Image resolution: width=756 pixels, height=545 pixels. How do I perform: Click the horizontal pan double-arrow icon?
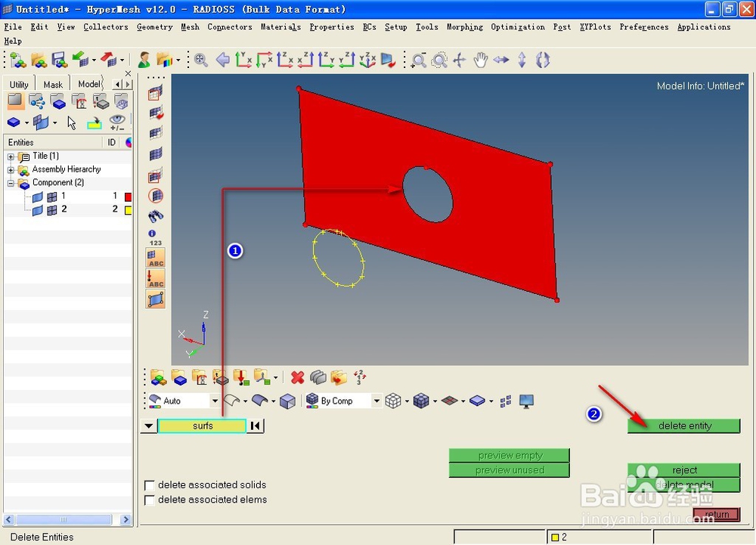[501, 60]
